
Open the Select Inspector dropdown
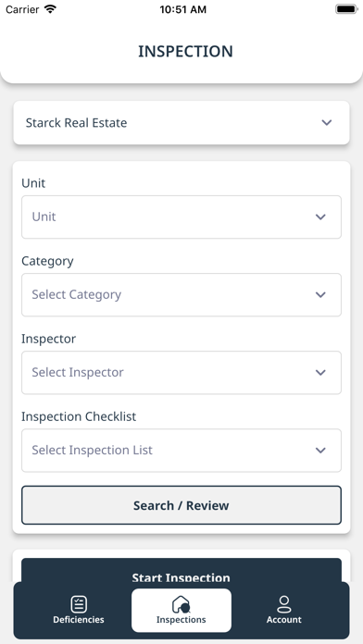coord(181,373)
